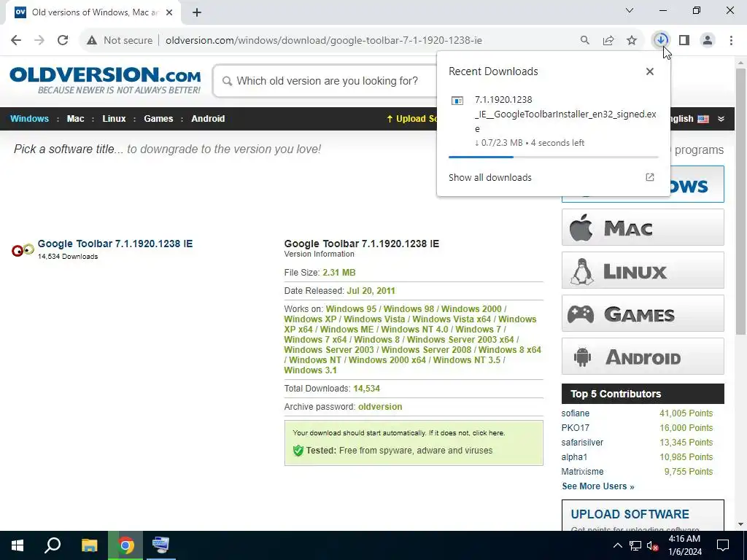
Task: Reload the current page
Action: pyautogui.click(x=63, y=40)
